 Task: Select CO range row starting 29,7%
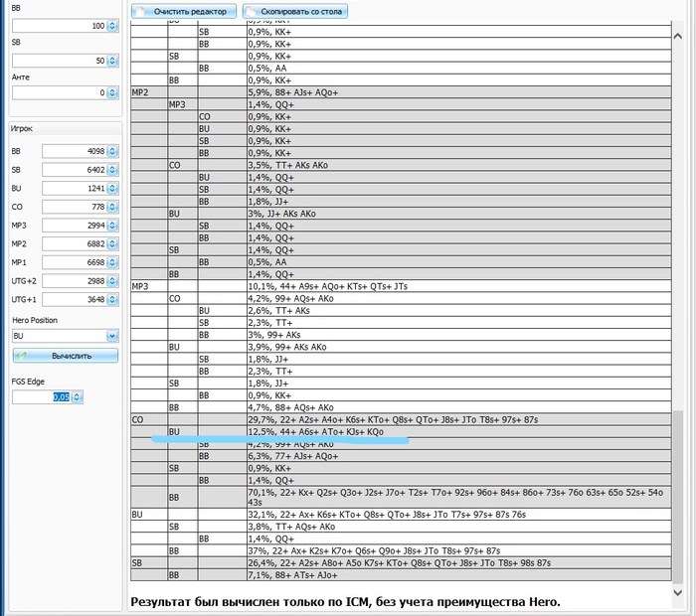(x=459, y=419)
